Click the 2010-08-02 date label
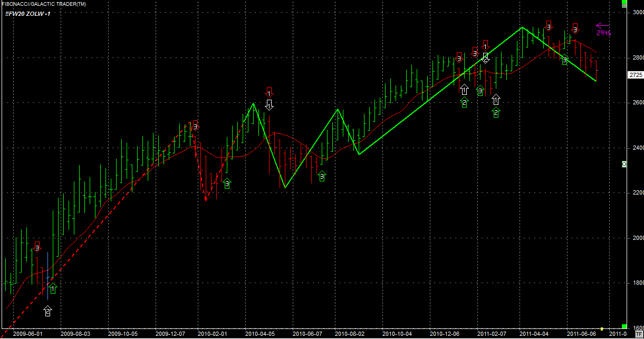Viewport: 644px width, 339px height. pyautogui.click(x=350, y=334)
